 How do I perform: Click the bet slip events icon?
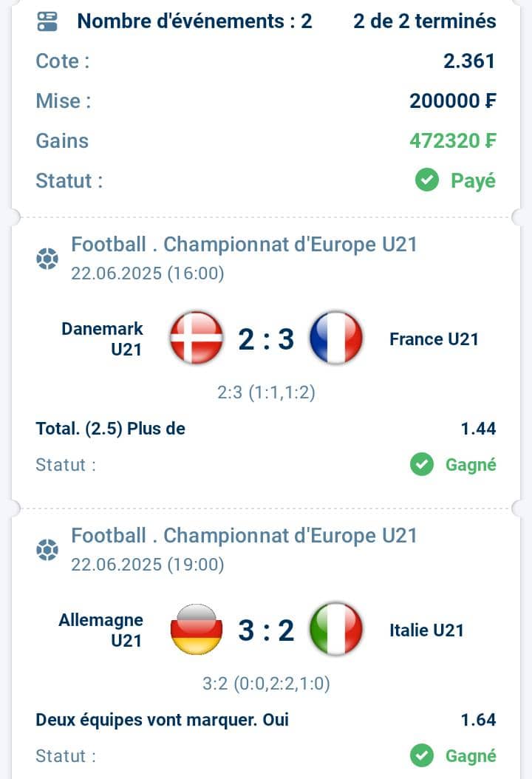tap(47, 21)
